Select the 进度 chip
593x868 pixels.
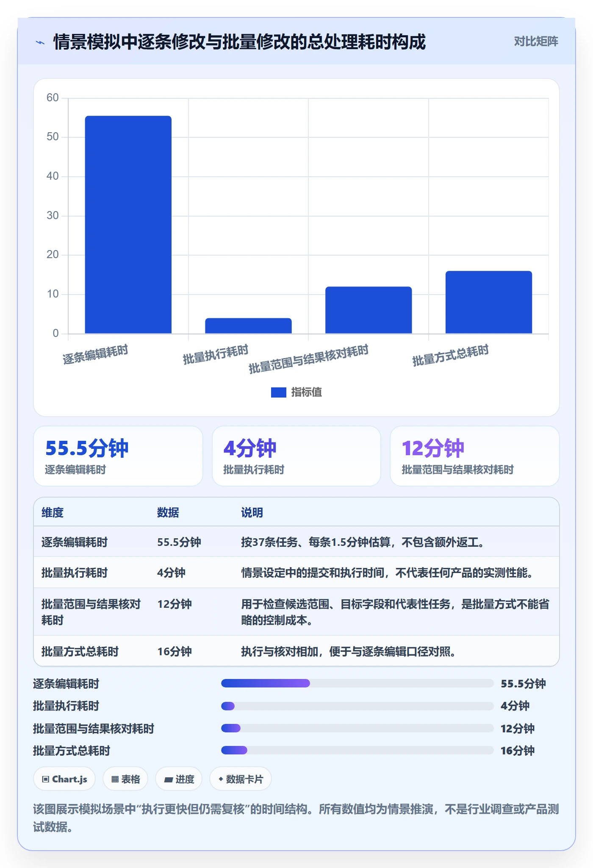pyautogui.click(x=179, y=779)
